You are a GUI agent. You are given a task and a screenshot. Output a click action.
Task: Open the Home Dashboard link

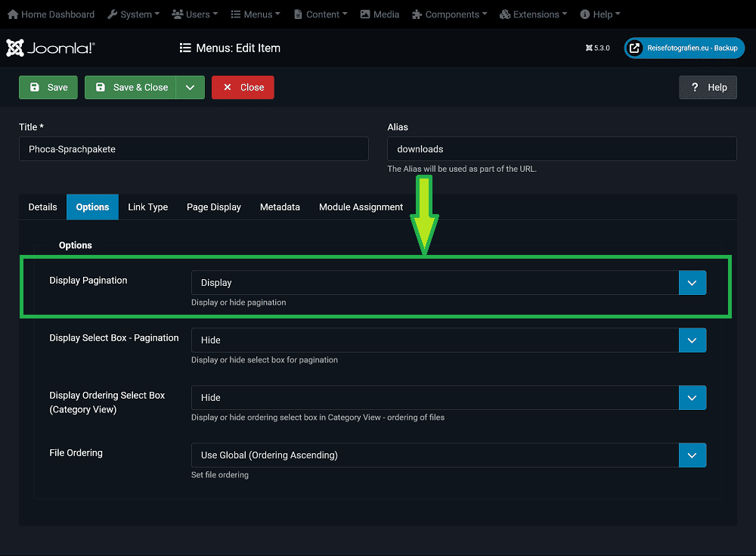tap(51, 14)
